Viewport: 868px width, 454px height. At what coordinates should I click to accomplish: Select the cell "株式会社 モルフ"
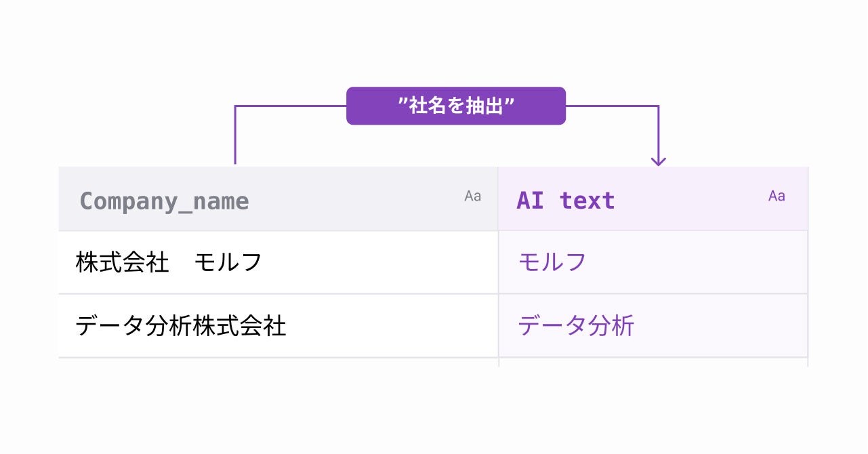point(169,262)
